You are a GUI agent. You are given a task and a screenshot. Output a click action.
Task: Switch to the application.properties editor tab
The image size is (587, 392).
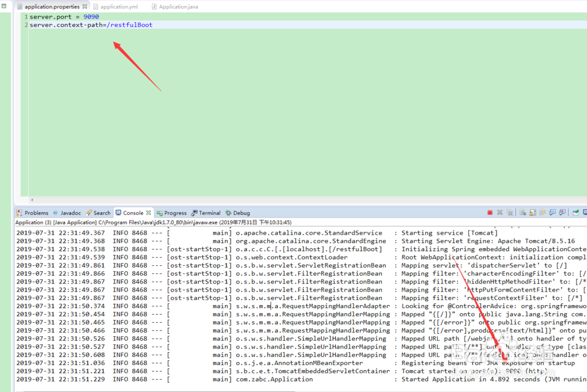pyautogui.click(x=52, y=6)
